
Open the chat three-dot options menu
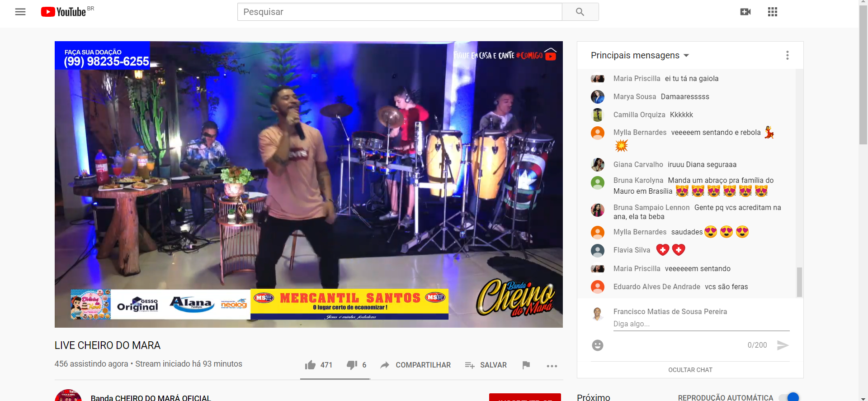[x=788, y=55]
